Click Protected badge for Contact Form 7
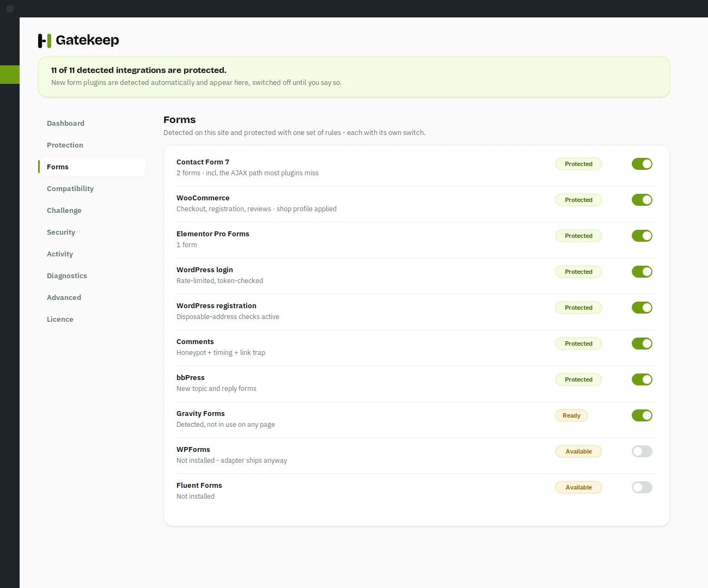708x588 pixels. [578, 164]
